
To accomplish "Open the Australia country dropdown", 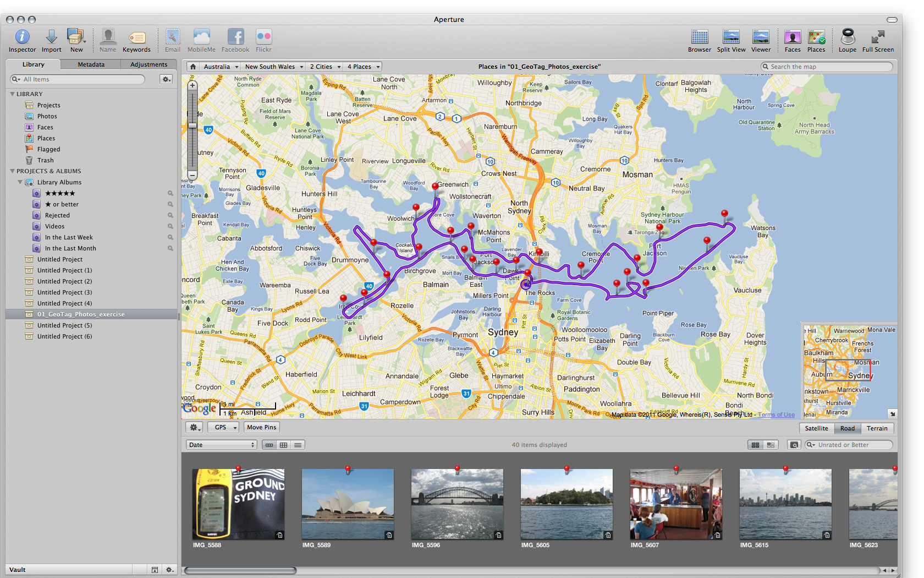I will click(x=221, y=67).
